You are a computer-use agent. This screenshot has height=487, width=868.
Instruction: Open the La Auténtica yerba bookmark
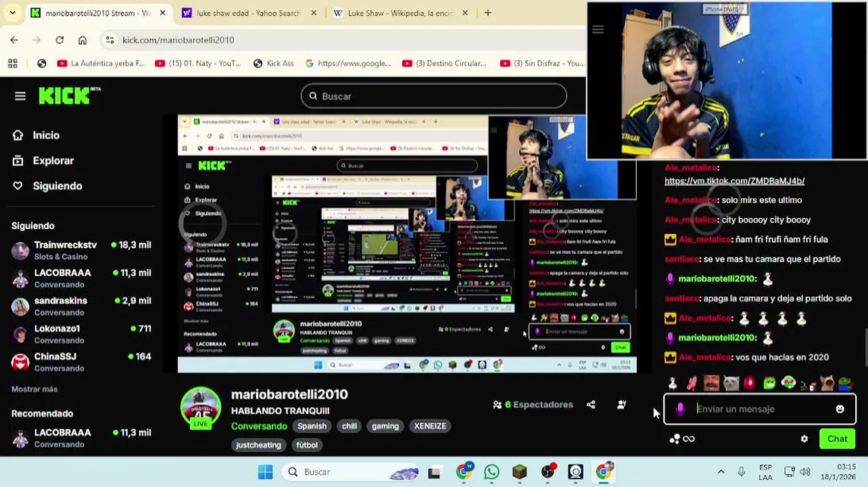(x=101, y=63)
